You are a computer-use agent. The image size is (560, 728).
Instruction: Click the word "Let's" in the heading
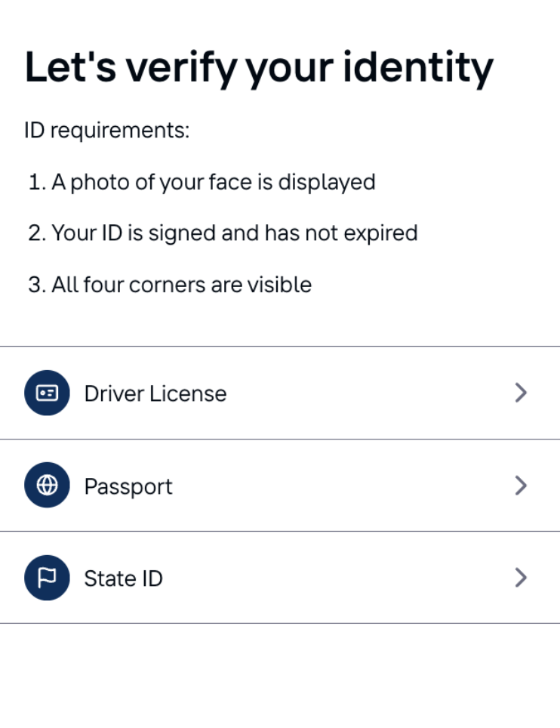69,66
